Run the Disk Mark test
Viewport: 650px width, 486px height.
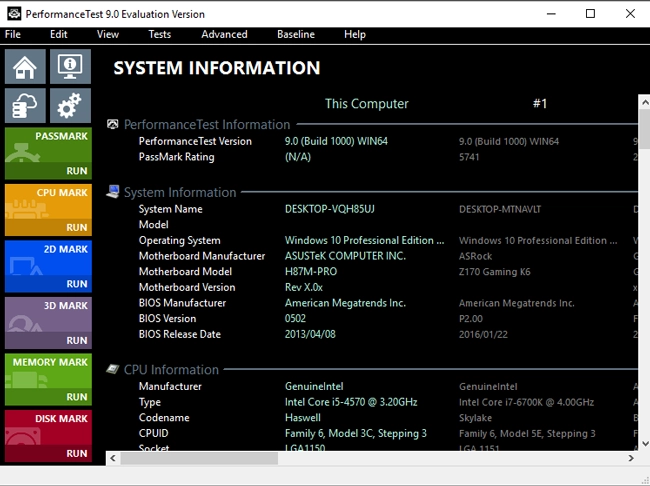[x=77, y=453]
